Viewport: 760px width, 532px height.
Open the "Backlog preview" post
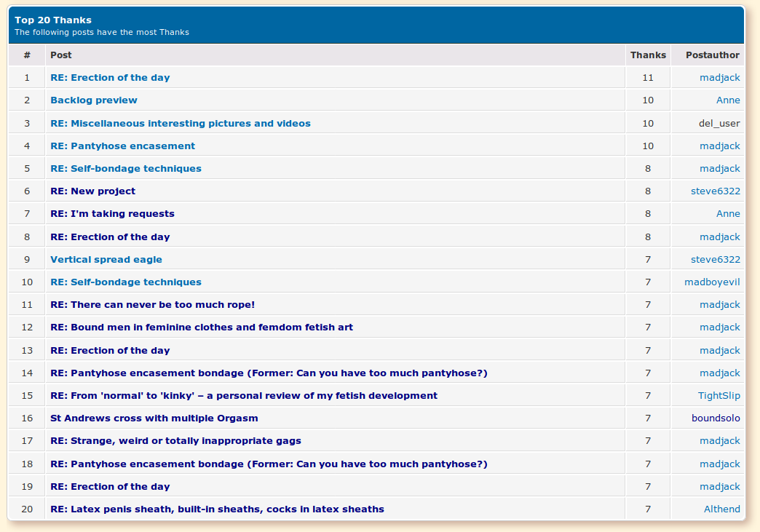tap(93, 100)
